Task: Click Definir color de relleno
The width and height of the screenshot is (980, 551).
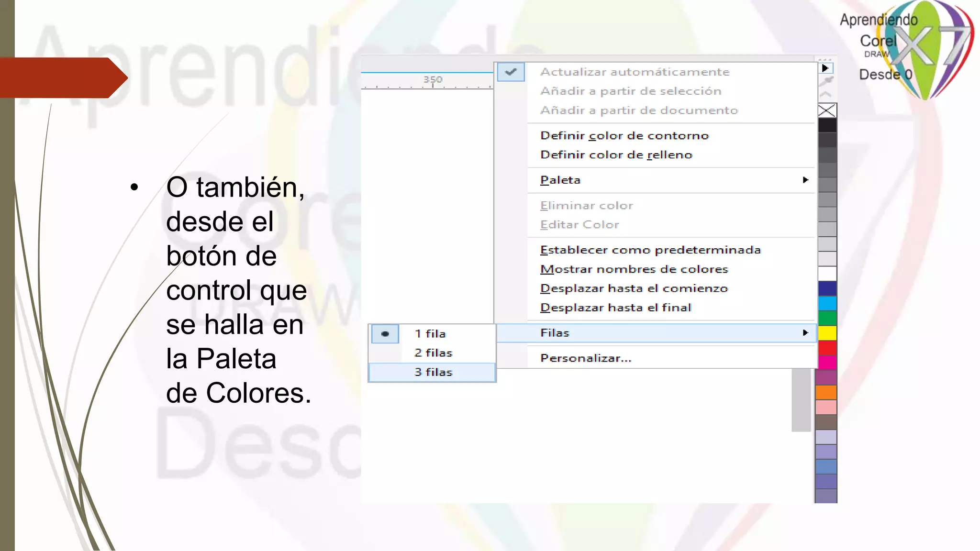Action: 616,155
